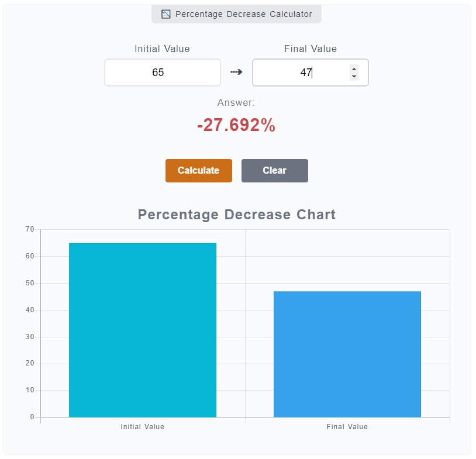Click the arrow icon between the two inputs
Viewport: 476px width, 459px height.
point(236,72)
